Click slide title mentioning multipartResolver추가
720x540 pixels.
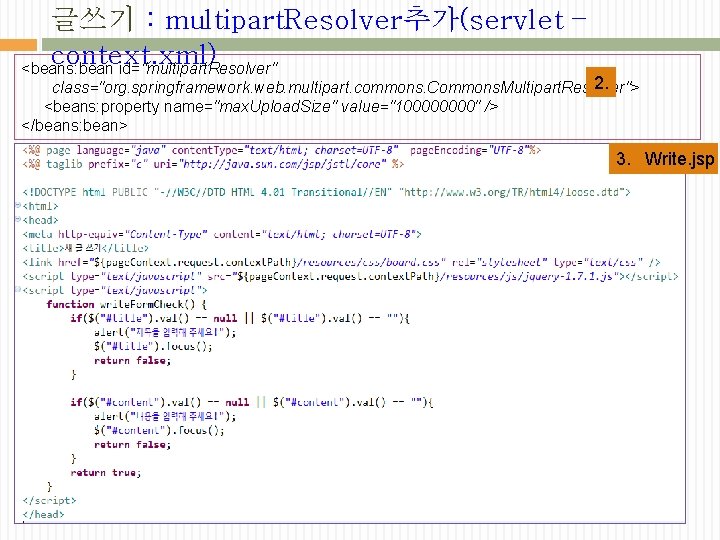319,37
